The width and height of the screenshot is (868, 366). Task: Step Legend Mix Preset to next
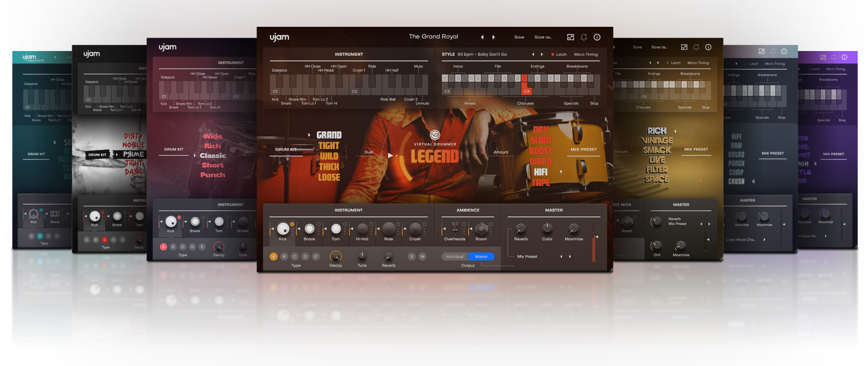pyautogui.click(x=570, y=256)
